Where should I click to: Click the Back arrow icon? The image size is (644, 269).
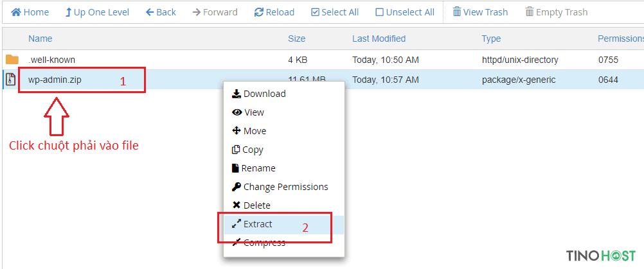pos(150,12)
